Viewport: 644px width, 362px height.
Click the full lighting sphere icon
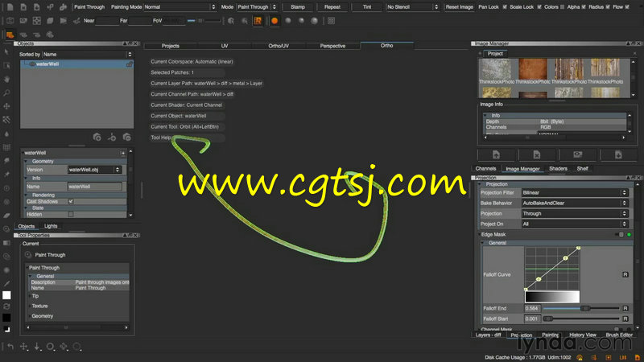[x=314, y=21]
